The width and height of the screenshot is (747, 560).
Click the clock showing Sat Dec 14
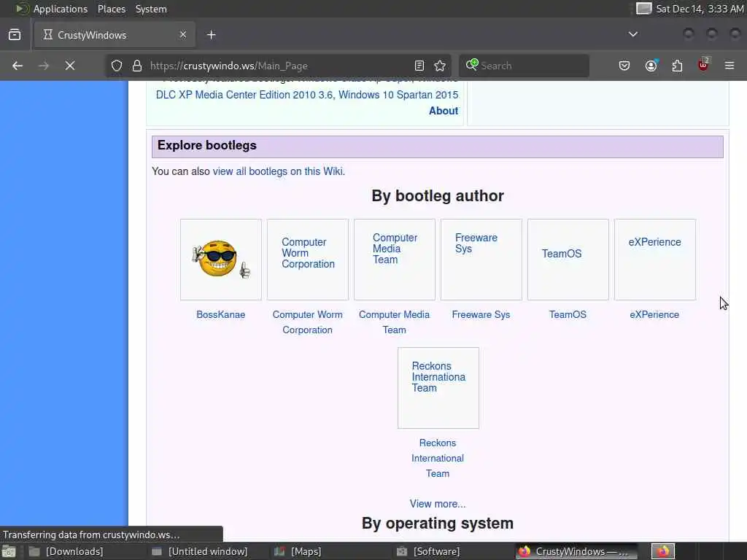click(700, 9)
